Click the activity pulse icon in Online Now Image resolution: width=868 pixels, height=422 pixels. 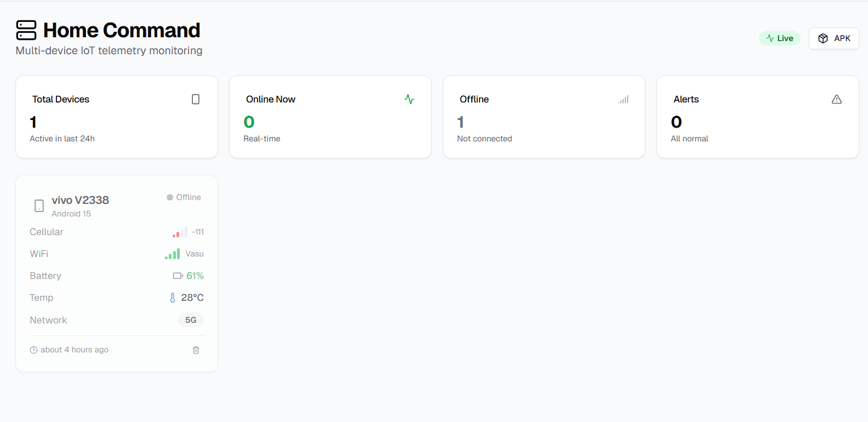(x=409, y=99)
